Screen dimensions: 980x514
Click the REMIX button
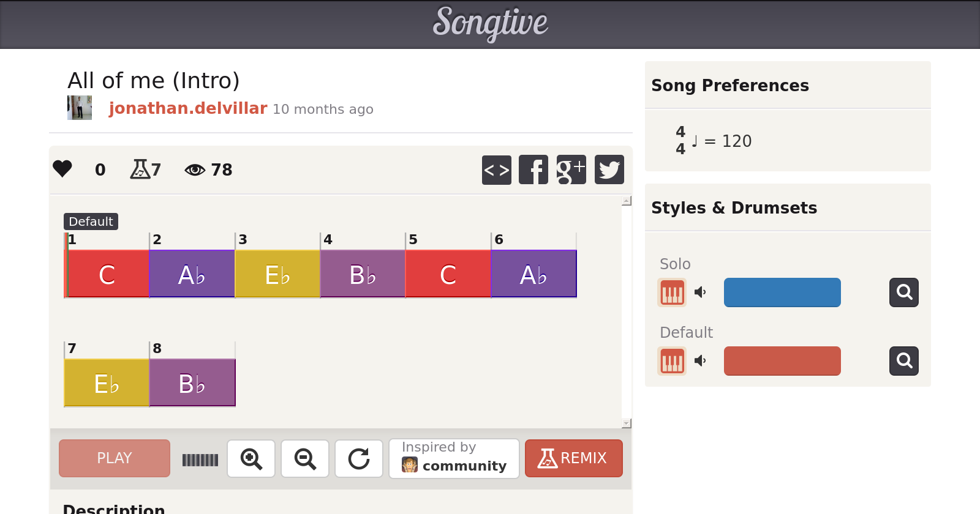click(x=573, y=458)
